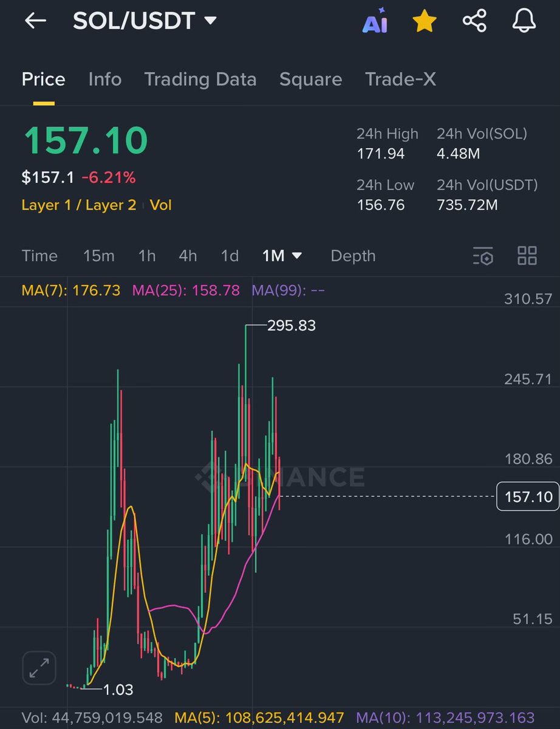
Task: Tap the large 157.10 last price
Action: click(x=86, y=140)
